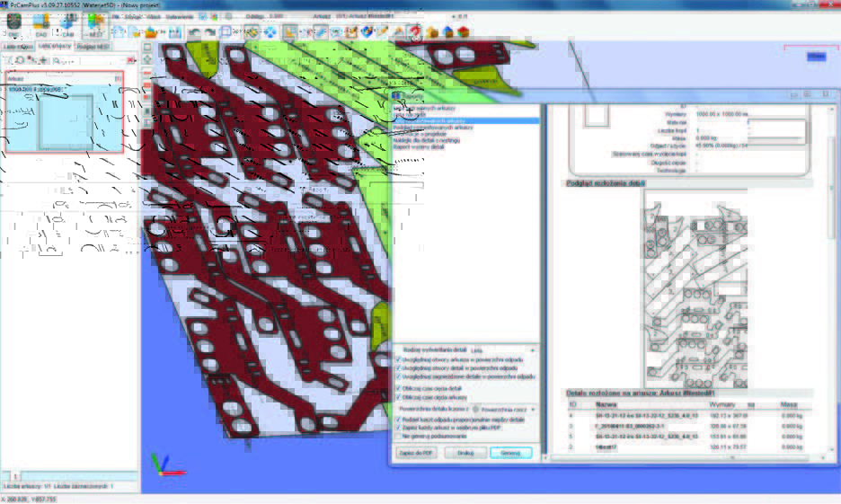
Task: Open the Widok menu
Action: point(154,17)
